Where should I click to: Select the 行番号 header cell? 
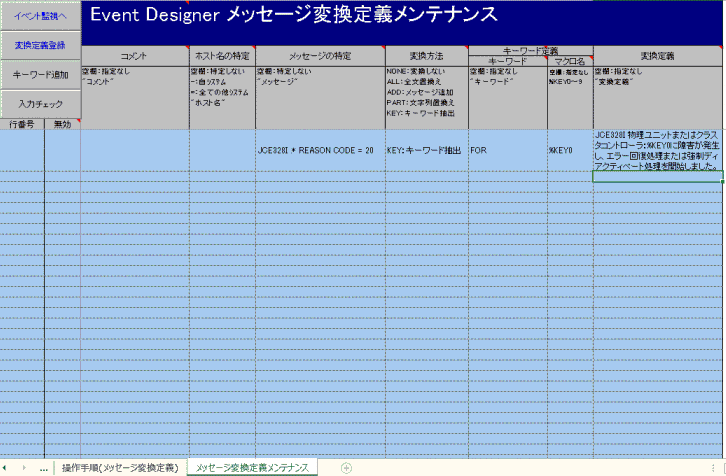(22, 124)
